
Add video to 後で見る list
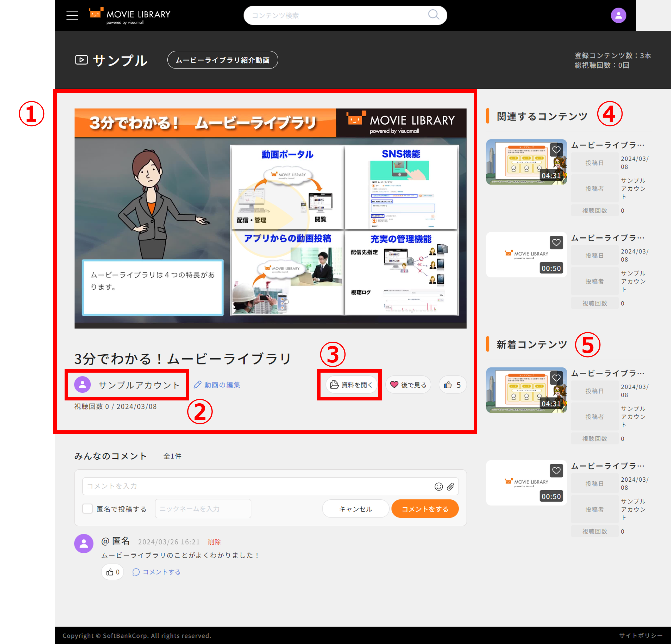point(408,385)
